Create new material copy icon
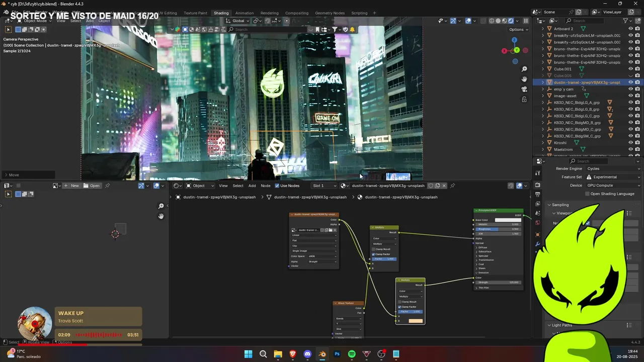Viewport: 644px width, 362px height. coord(437,186)
